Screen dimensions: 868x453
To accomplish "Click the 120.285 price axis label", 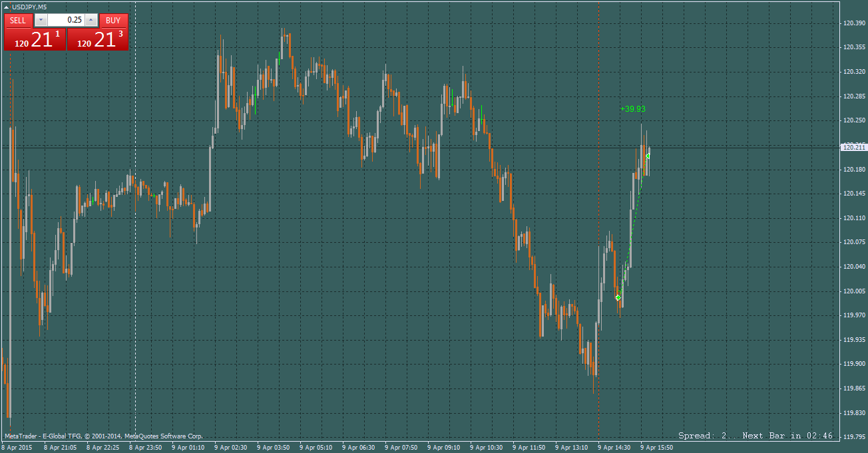I will tap(853, 96).
